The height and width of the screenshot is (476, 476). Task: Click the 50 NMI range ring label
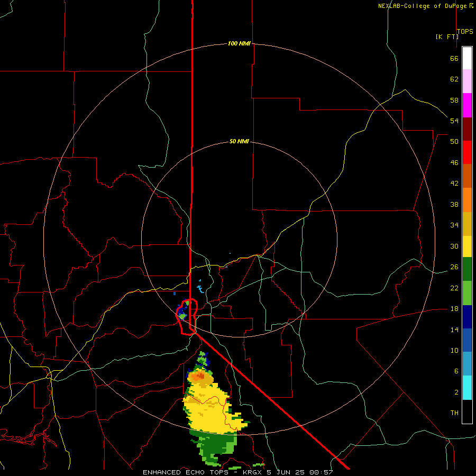[x=239, y=141]
